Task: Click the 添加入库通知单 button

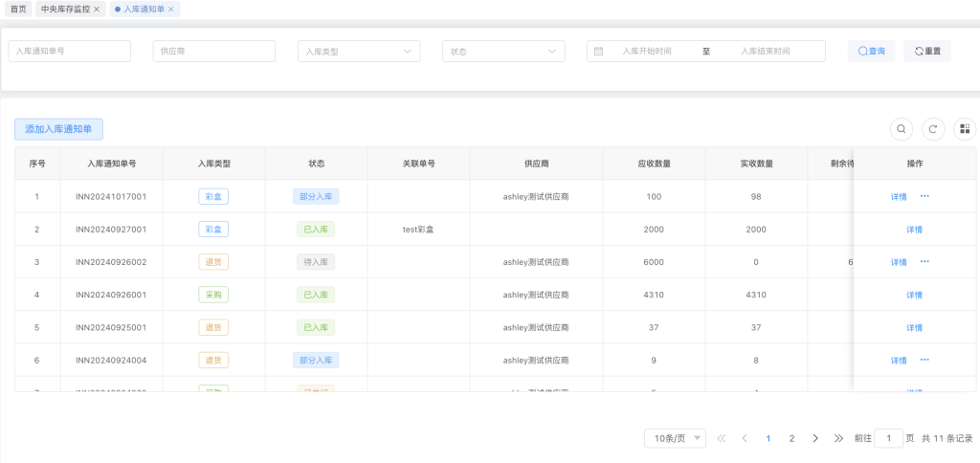Action: click(x=58, y=129)
